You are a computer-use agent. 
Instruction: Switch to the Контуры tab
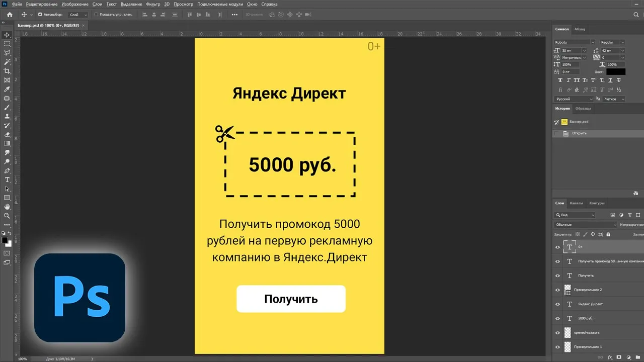[597, 203]
